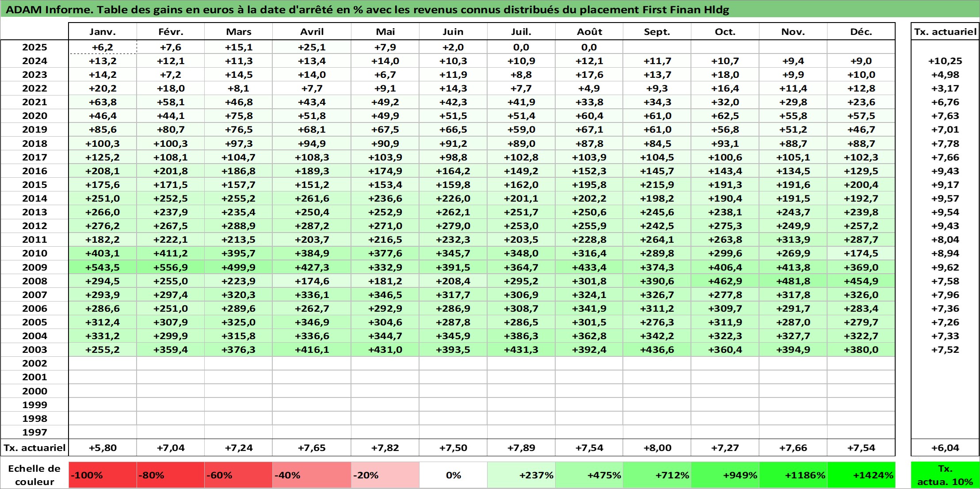
Task: Select cell '+543,5' for January 2009
Action: [103, 267]
